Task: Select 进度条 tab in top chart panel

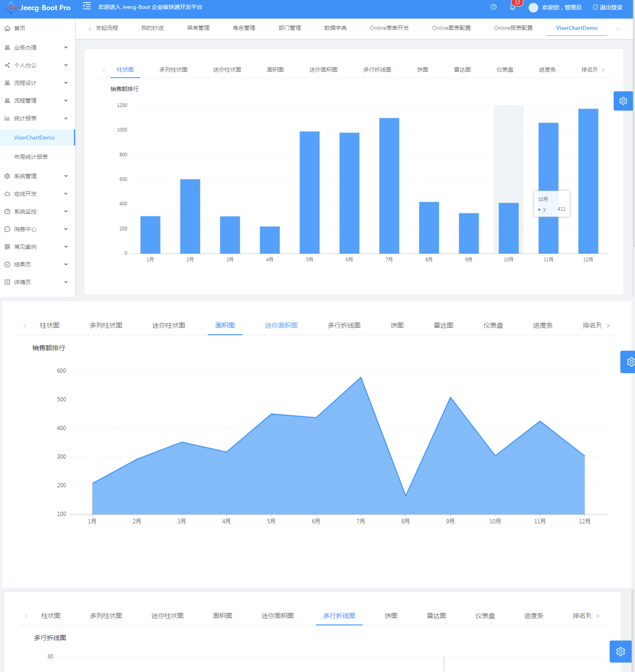Action: 547,70
